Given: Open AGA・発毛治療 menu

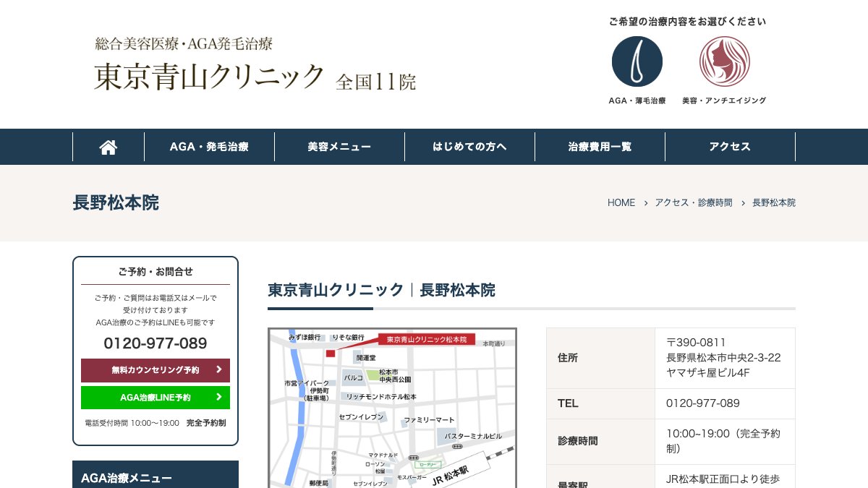Looking at the screenshot, I should click(x=209, y=147).
